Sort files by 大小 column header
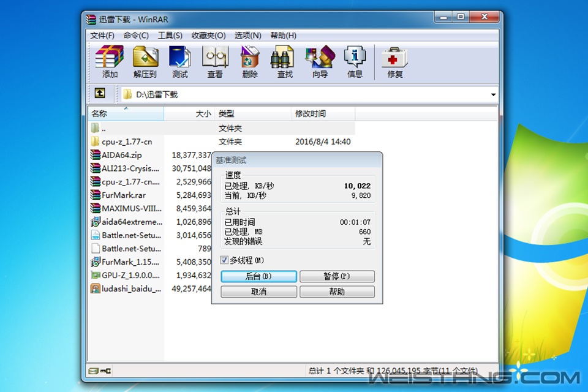 point(189,114)
